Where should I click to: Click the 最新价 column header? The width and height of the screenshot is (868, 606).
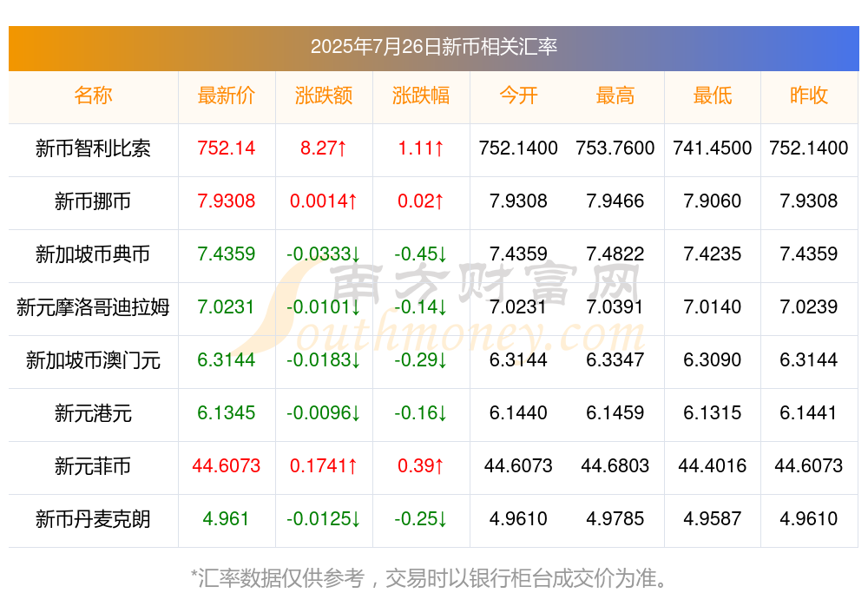[226, 96]
